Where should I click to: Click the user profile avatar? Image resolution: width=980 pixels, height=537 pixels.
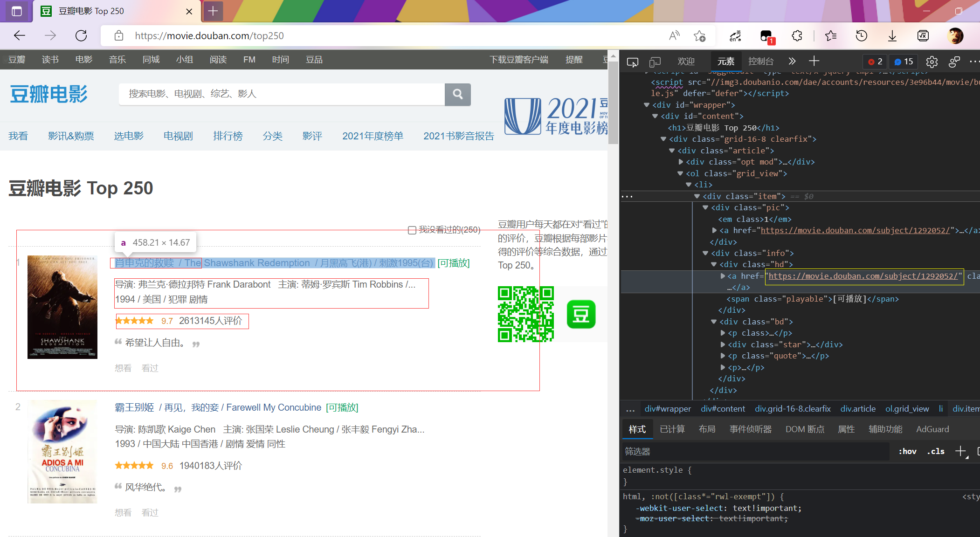coord(955,36)
